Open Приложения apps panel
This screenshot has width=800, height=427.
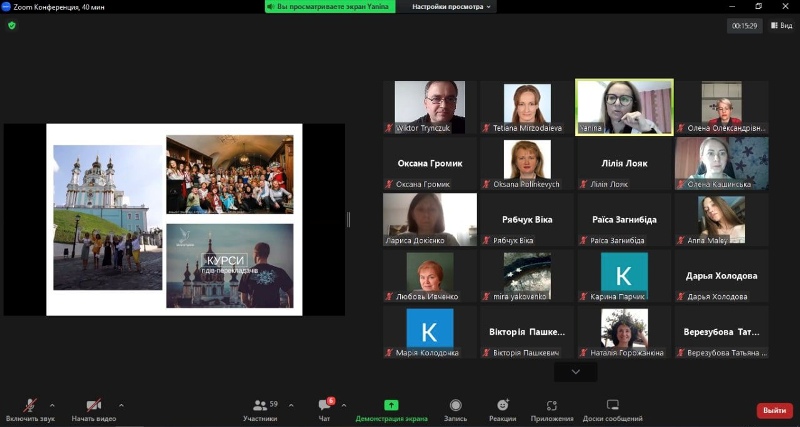point(552,410)
